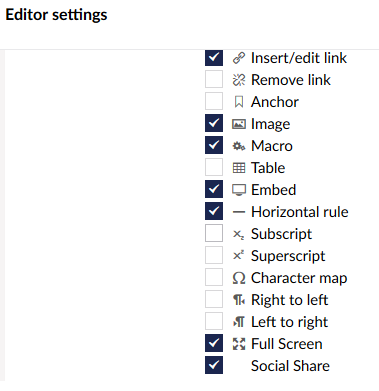Check the Table checkbox

point(214,167)
